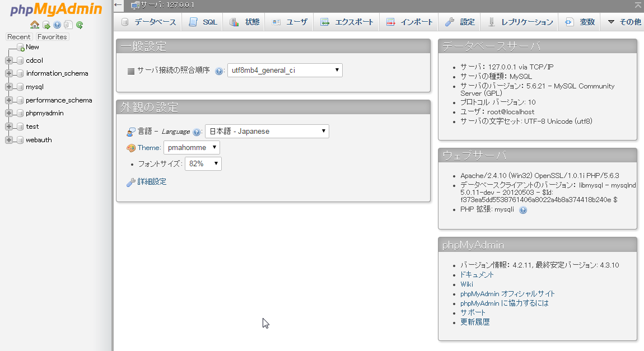Select the performance_schema database
Viewport: 644px width, 351px height.
(59, 101)
